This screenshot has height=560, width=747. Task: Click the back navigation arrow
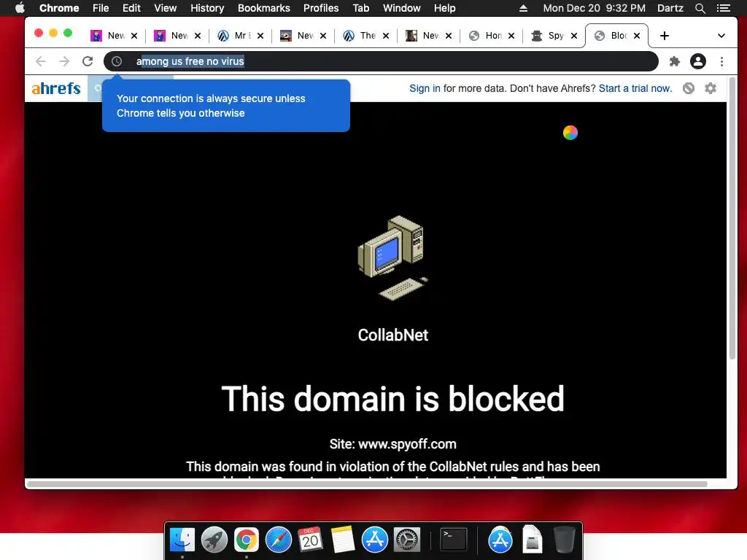click(x=41, y=61)
